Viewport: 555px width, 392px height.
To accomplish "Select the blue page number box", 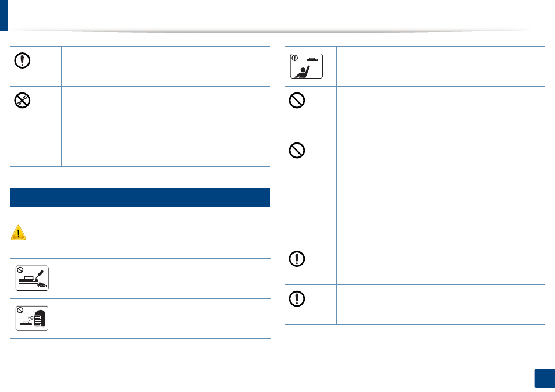I will [x=545, y=379].
